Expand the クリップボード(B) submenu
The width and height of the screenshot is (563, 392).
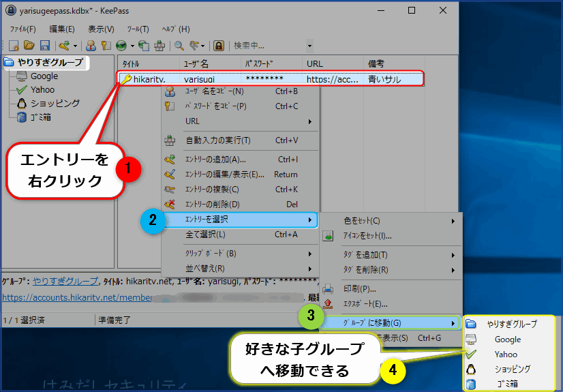(x=240, y=254)
